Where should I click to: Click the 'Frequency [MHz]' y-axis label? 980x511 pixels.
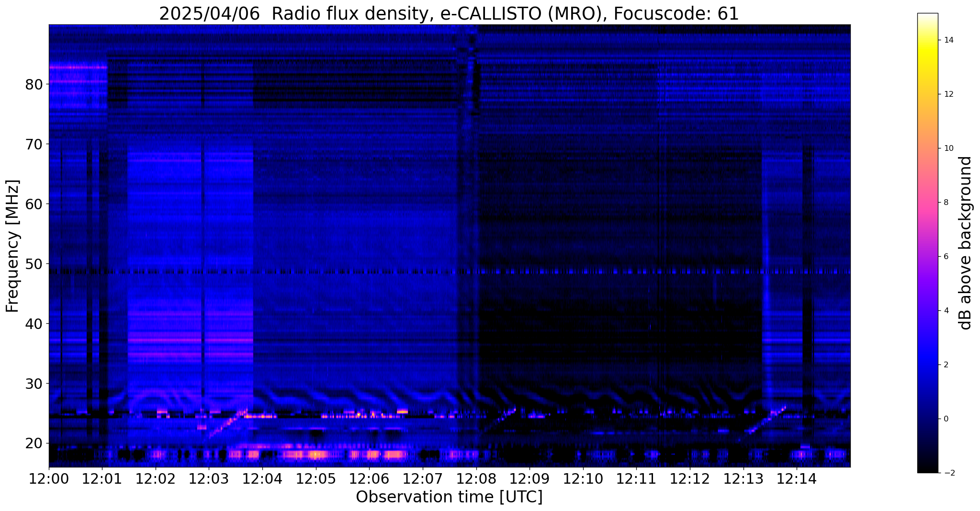click(x=12, y=246)
